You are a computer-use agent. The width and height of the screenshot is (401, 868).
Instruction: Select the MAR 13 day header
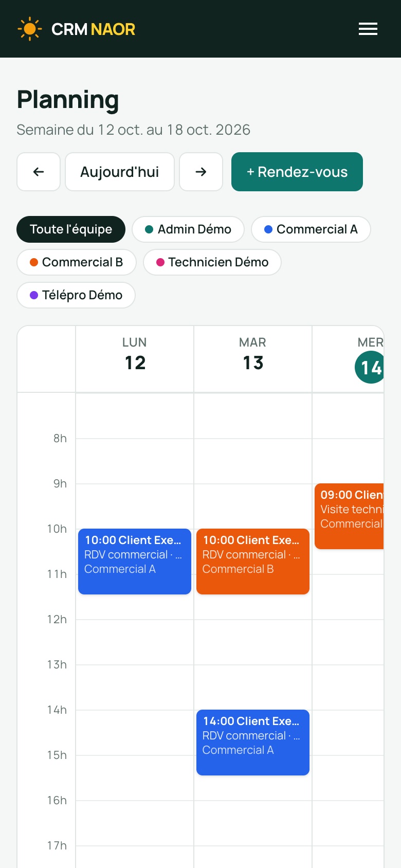[253, 359]
